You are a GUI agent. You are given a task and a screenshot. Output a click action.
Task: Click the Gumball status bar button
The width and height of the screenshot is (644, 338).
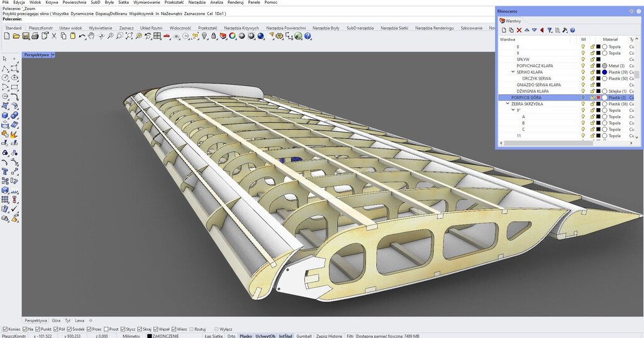[304, 335]
